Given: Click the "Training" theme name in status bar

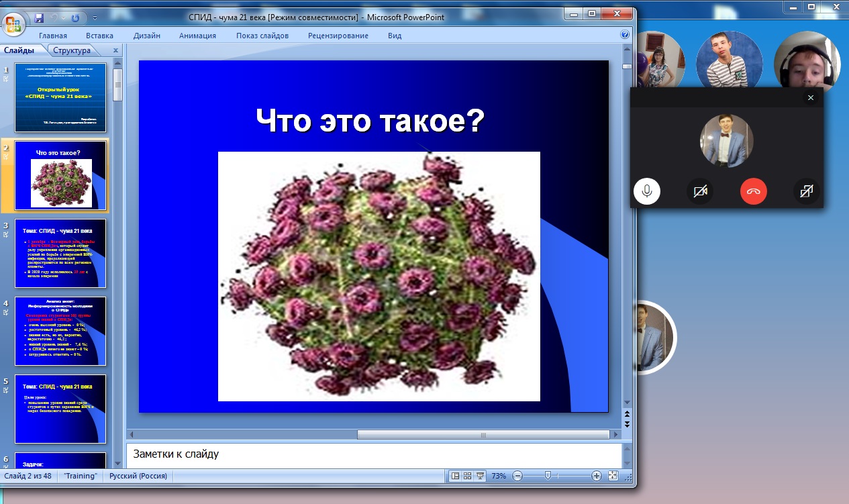Looking at the screenshot, I should tap(81, 476).
